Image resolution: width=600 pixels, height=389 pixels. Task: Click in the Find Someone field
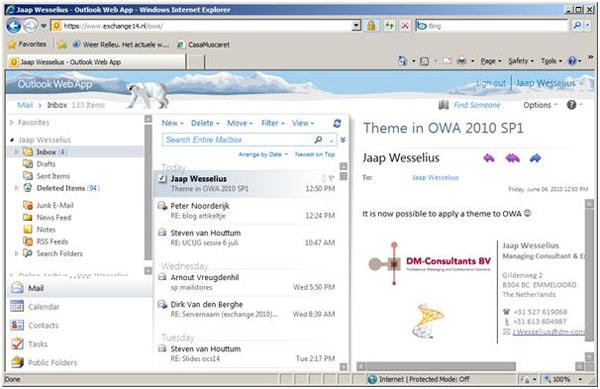(x=476, y=105)
